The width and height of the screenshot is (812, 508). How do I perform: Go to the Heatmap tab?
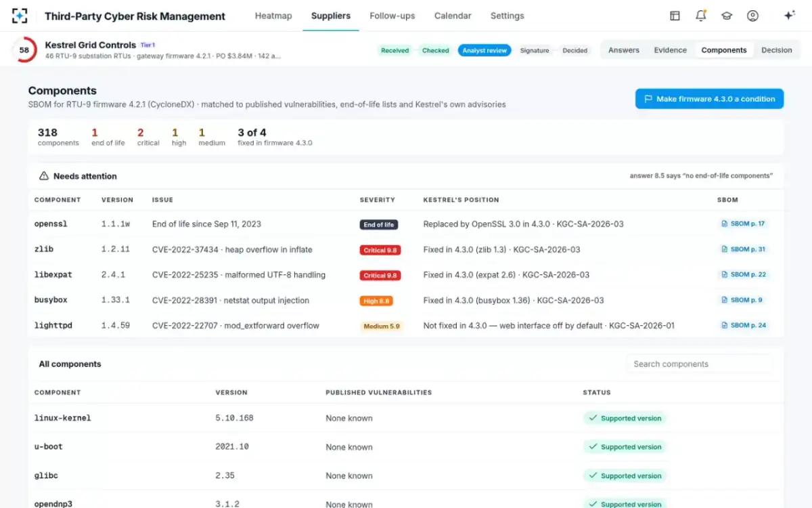[x=273, y=16]
